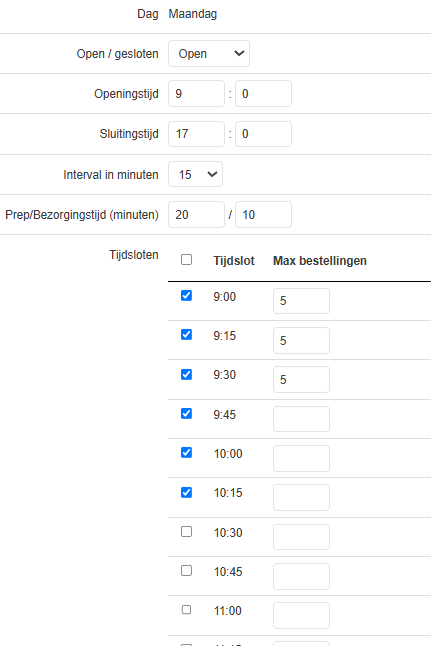Click the Openingstijd minutes field
431x646 pixels.
263,94
